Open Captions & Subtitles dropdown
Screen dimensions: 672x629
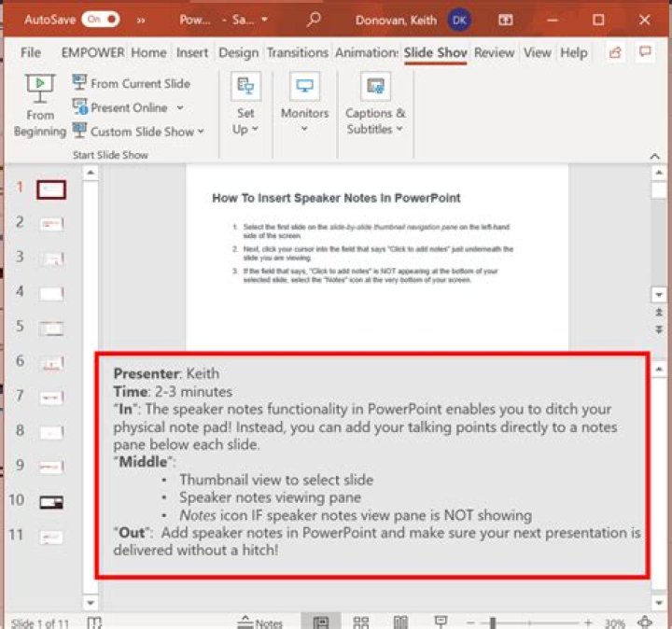[x=375, y=105]
